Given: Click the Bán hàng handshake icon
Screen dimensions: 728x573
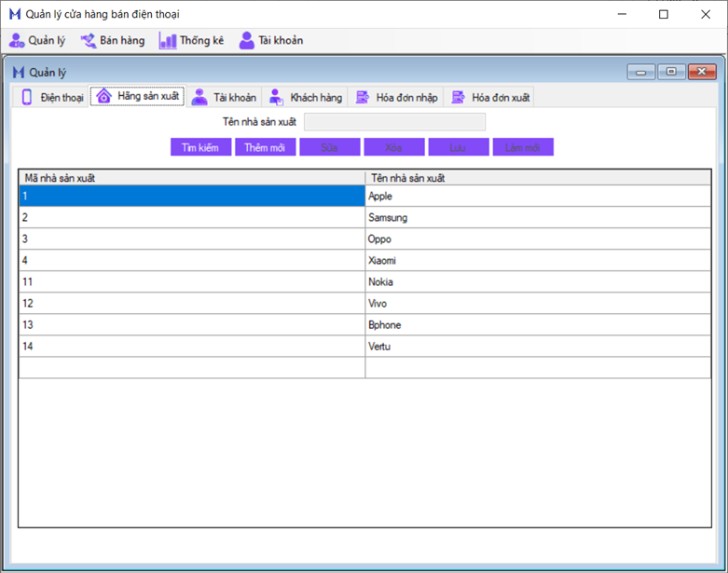Looking at the screenshot, I should pyautogui.click(x=89, y=40).
